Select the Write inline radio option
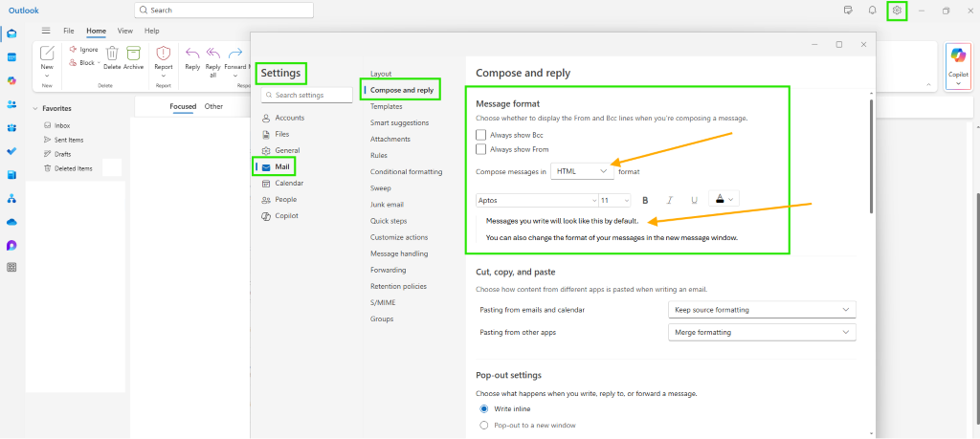Viewport: 980px width, 439px height. [483, 409]
